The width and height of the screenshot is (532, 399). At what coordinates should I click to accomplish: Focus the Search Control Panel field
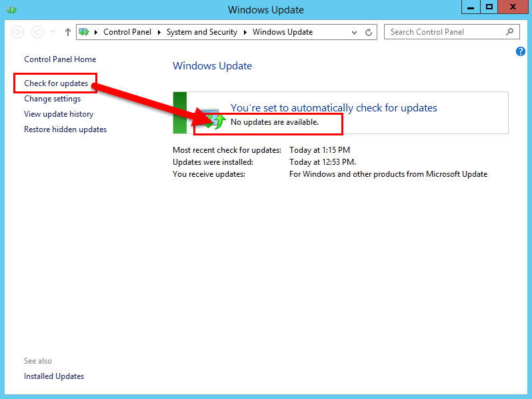pyautogui.click(x=451, y=32)
